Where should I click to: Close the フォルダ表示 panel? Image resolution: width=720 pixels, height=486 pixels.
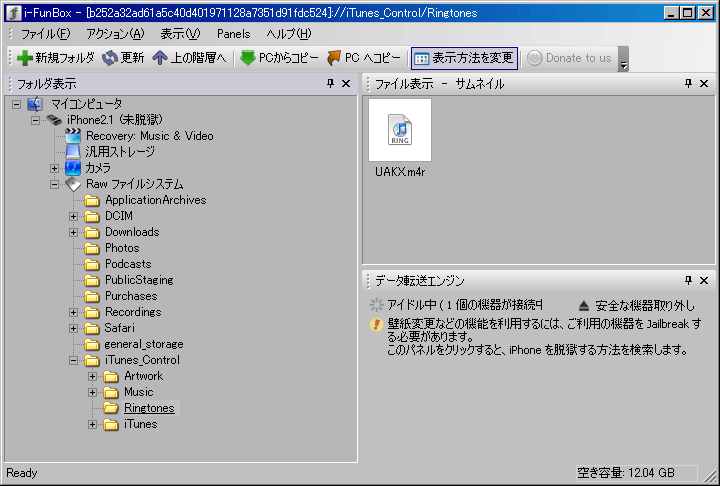point(346,83)
